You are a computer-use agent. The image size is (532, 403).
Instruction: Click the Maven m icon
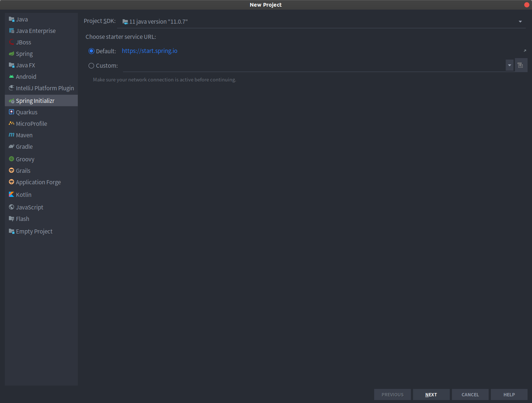pyautogui.click(x=11, y=135)
